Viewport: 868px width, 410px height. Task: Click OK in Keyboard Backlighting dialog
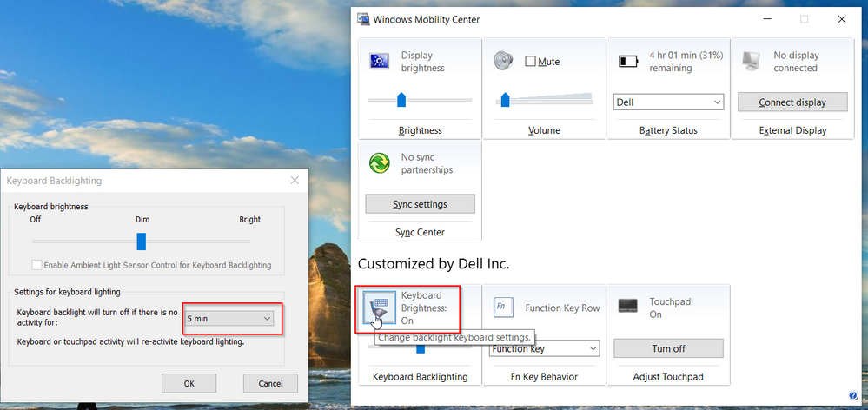189,383
